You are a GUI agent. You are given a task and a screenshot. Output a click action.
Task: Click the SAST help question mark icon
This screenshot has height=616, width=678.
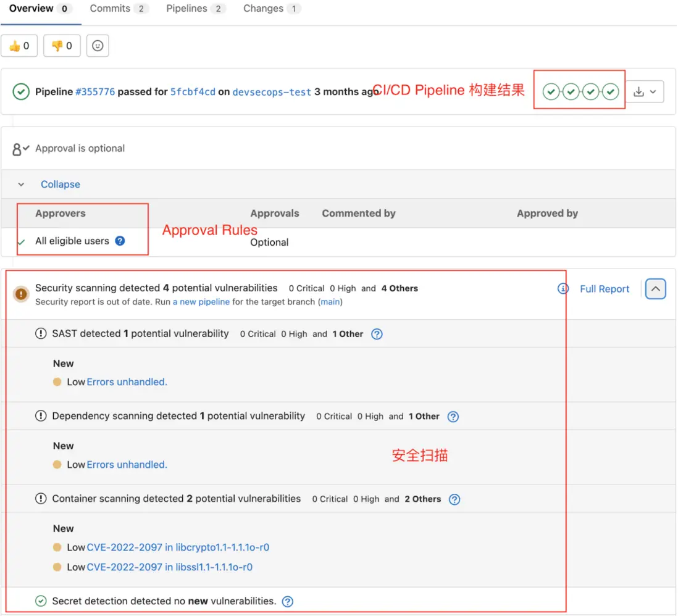(377, 334)
